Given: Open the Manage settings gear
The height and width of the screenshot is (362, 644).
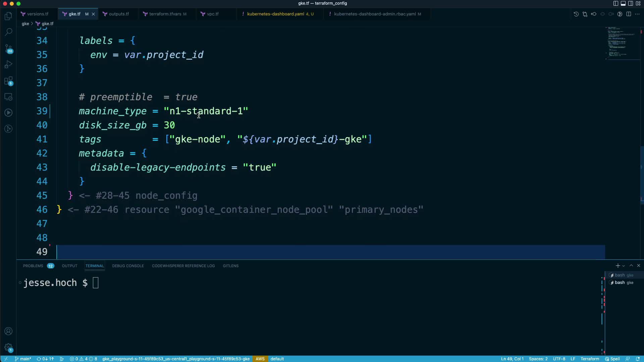Looking at the screenshot, I should [x=8, y=347].
